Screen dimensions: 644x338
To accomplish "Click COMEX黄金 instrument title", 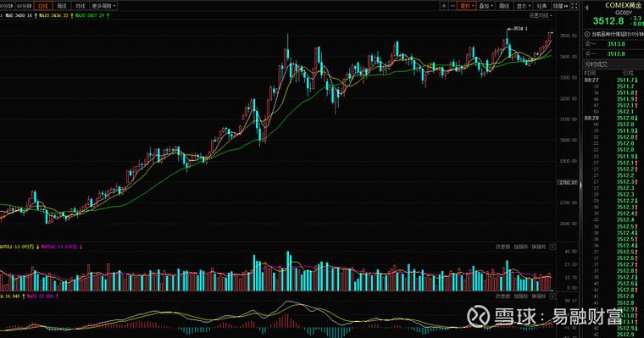I will (623, 5).
